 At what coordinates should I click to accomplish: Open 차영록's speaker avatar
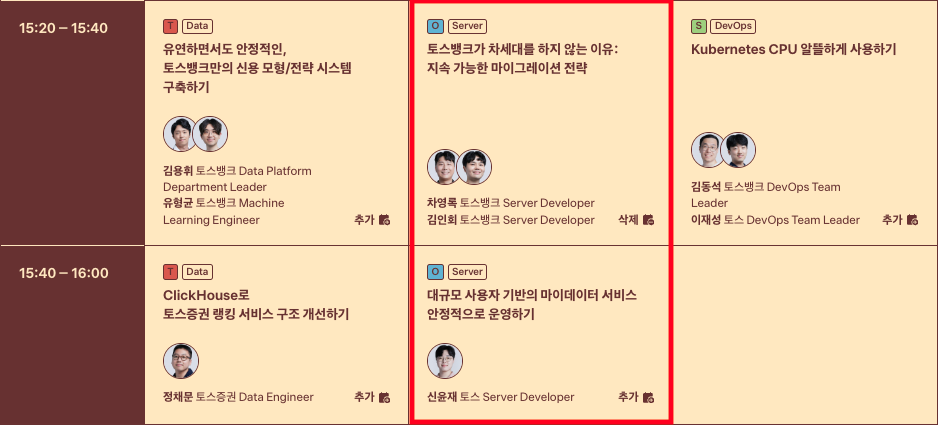point(444,167)
